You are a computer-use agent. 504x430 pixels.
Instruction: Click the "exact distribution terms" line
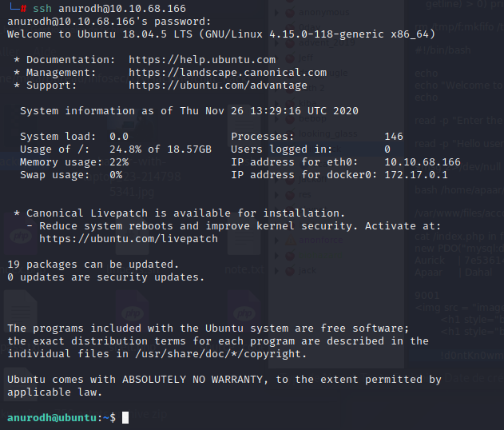(218, 341)
